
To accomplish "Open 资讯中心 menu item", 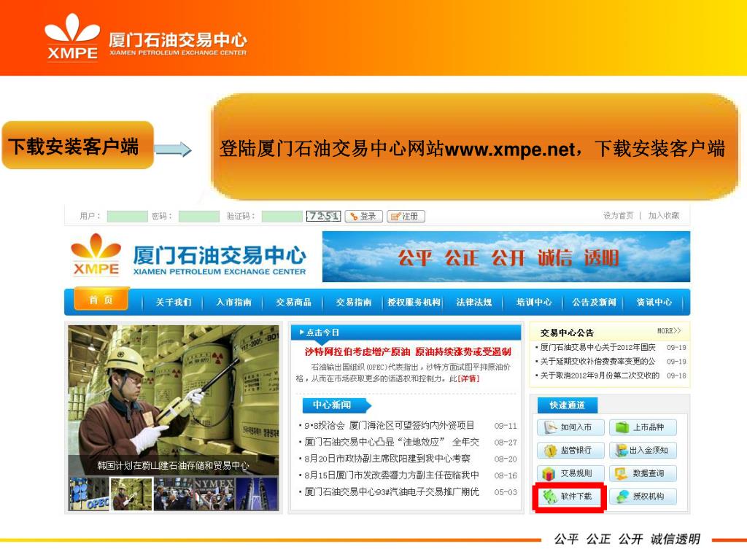I will click(654, 303).
